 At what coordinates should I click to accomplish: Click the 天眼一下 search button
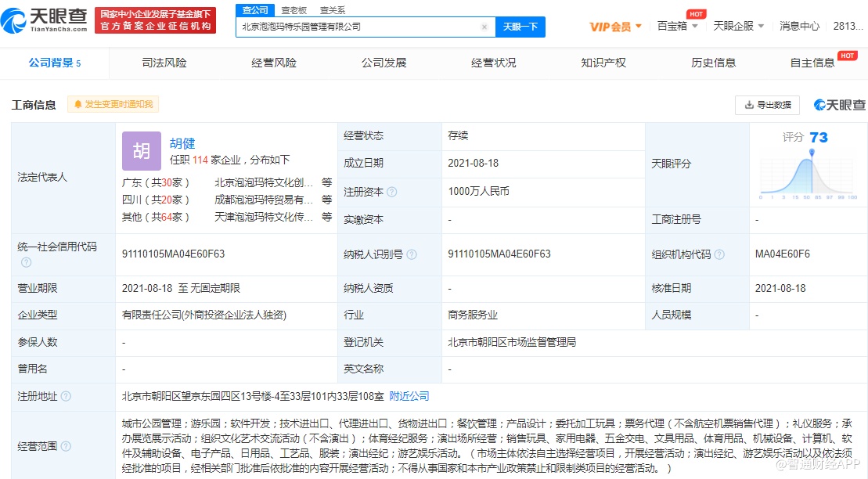(520, 27)
